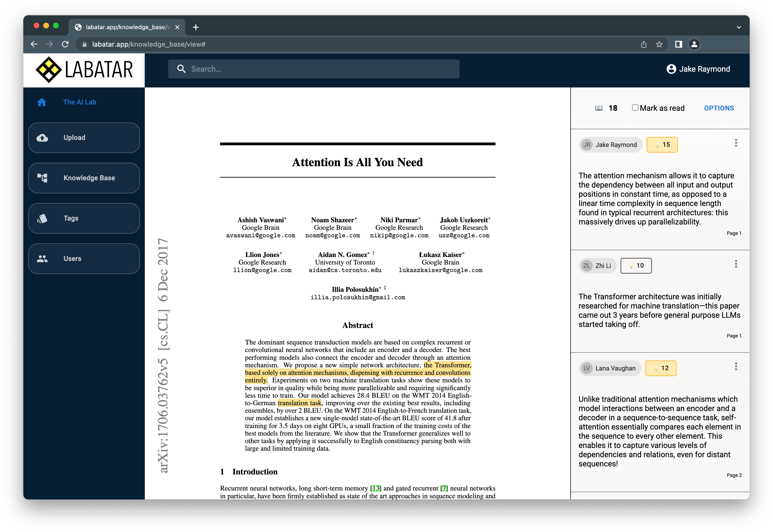Image resolution: width=773 pixels, height=532 pixels.
Task: Open three-dot menu on Zhi Li's note
Action: point(736,264)
